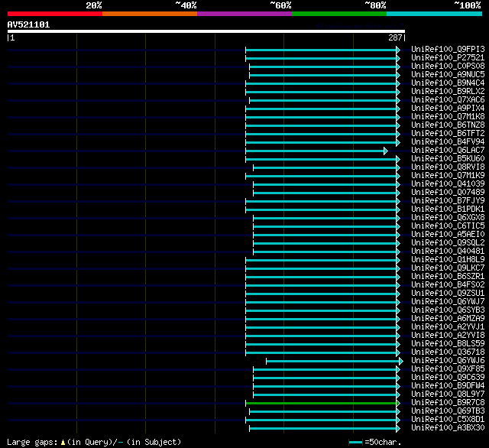
Task: Select the UniRef100_A3BX30 label
Action: [x=448, y=428]
